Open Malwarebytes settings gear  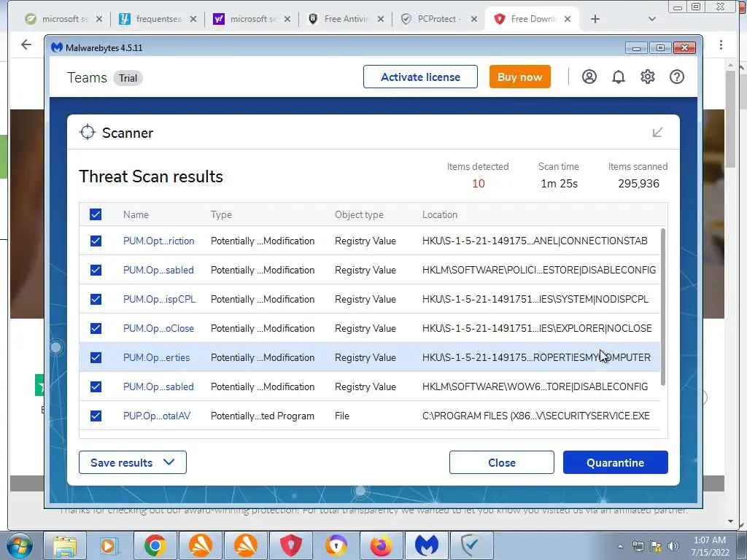coord(648,77)
